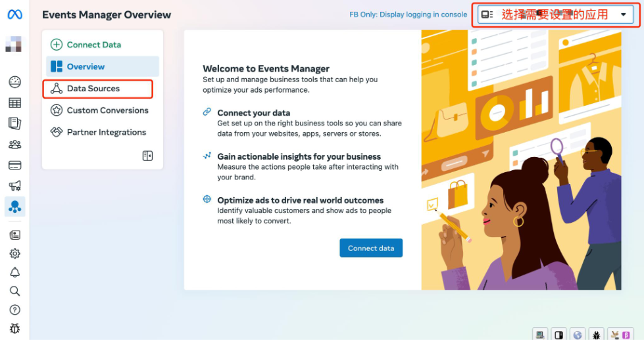The width and height of the screenshot is (644, 343).
Task: Open the Settings gear icon in sidebar
Action: [x=14, y=254]
